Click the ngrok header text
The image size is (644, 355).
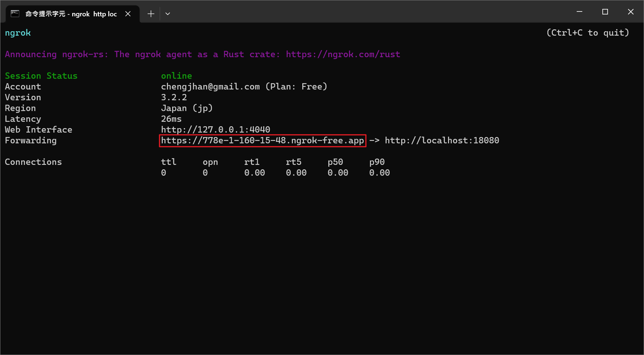[17, 33]
